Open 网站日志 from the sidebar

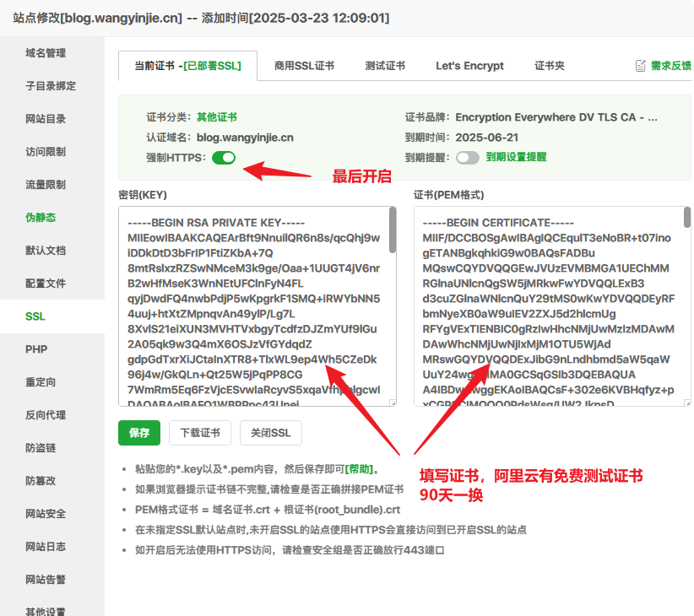(x=46, y=547)
